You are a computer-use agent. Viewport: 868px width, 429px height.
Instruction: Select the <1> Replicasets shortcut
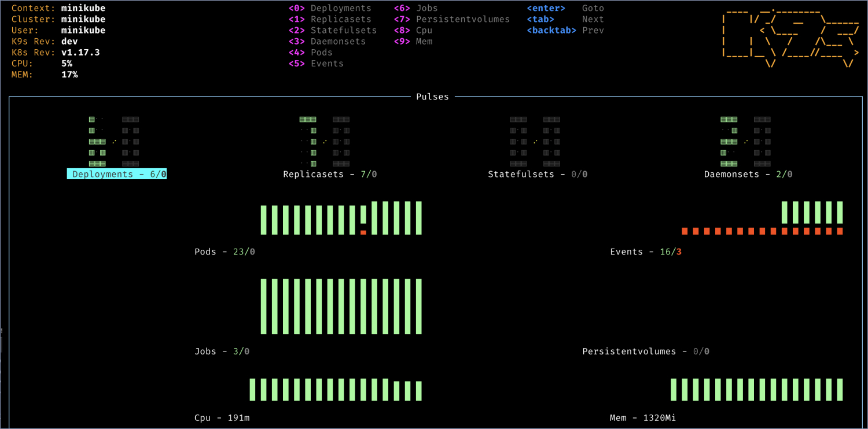[330, 19]
